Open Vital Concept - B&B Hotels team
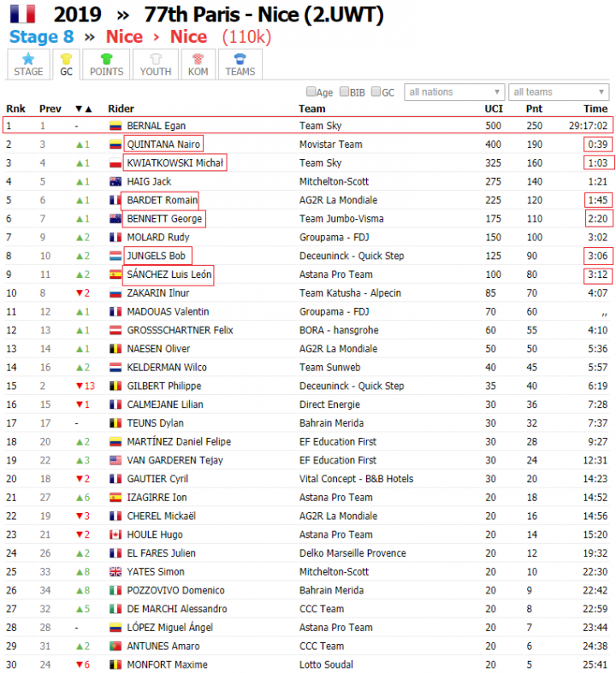Viewport: 616px width, 673px height. click(356, 479)
